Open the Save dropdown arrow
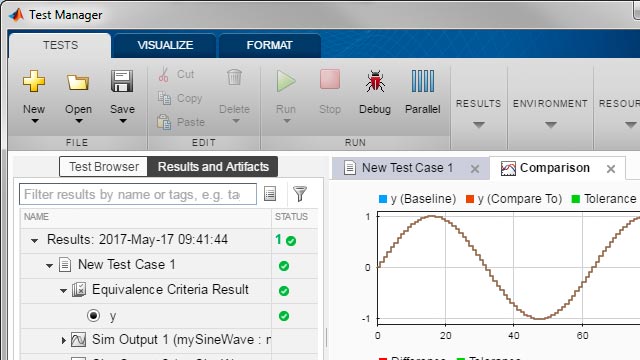The width and height of the screenshot is (640, 360). click(123, 121)
